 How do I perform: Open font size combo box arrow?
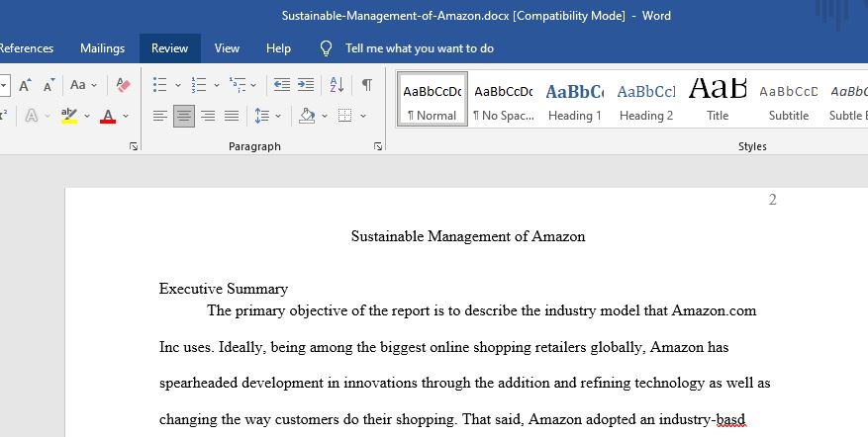(x=4, y=85)
